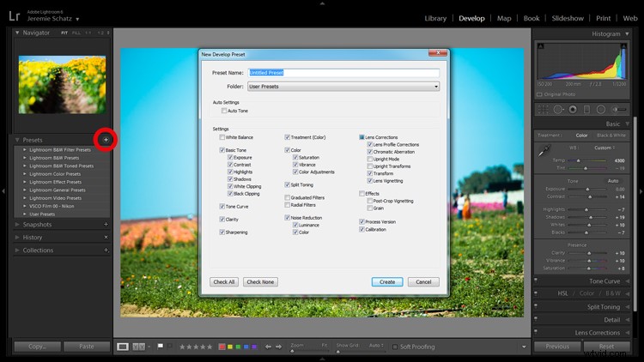Switch to Develop module
Viewport: 644px width, 362px height.
click(x=471, y=19)
